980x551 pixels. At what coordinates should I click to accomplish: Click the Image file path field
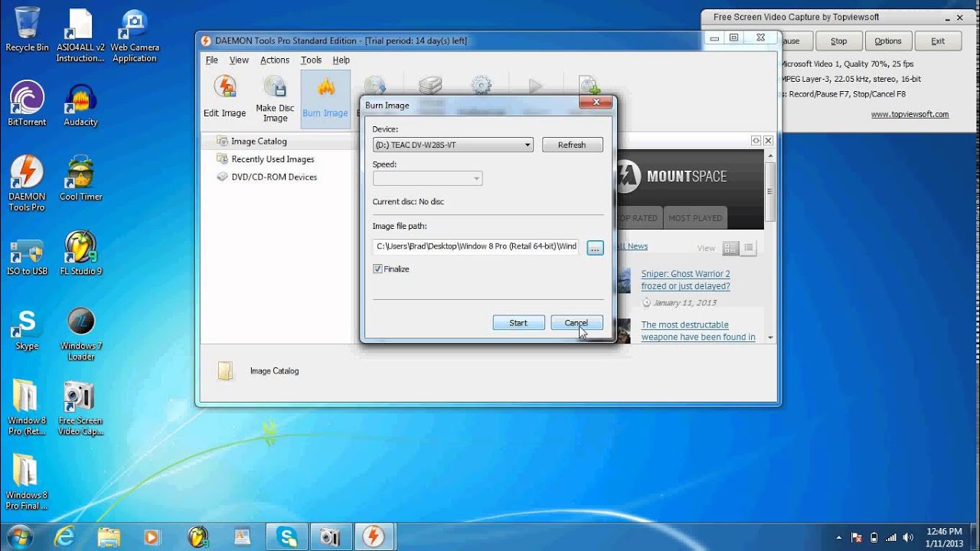(475, 246)
